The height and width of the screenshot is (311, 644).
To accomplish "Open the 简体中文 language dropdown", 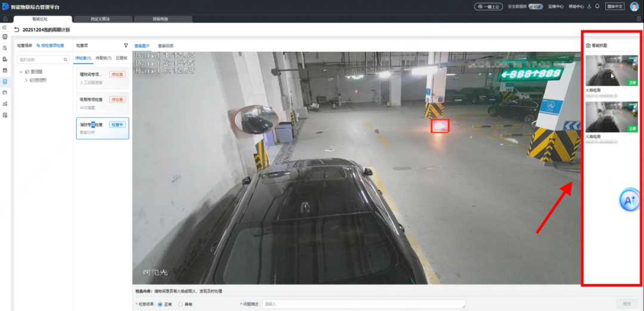I will tap(615, 7).
